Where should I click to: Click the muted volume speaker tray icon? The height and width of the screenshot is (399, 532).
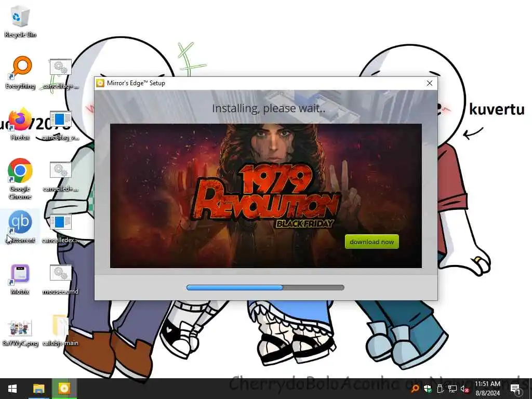click(465, 389)
